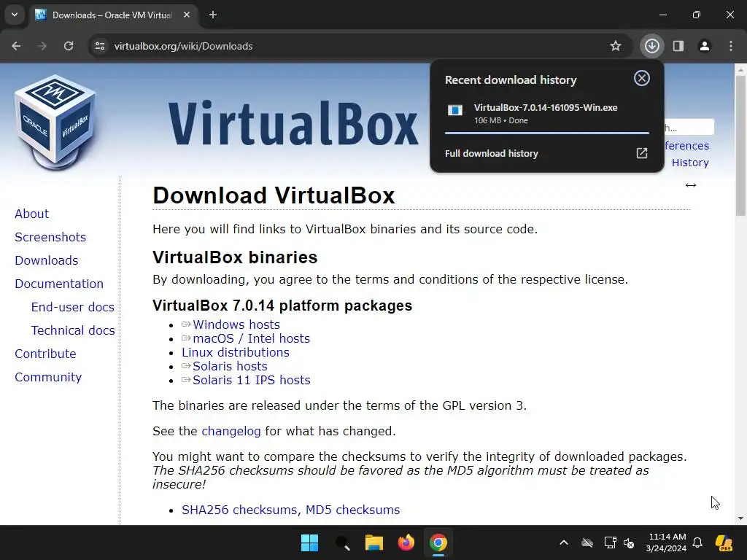
Task: Open the Documentation sidebar link
Action: click(59, 284)
